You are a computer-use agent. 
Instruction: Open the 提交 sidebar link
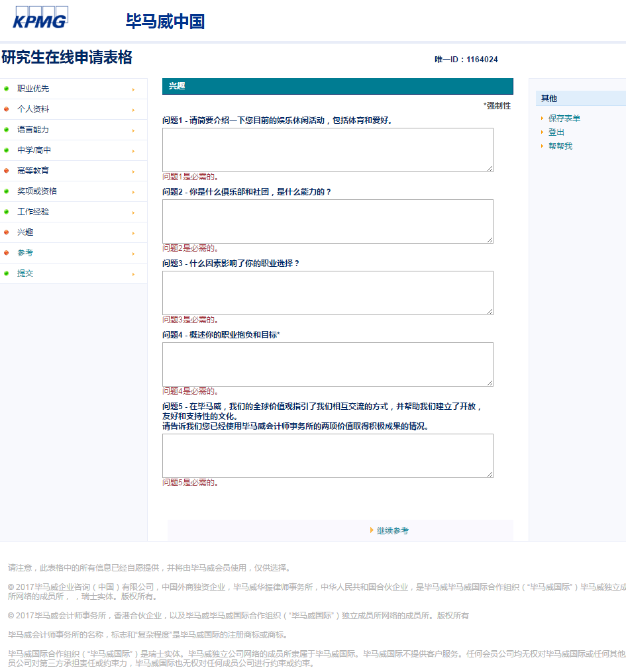[25, 274]
